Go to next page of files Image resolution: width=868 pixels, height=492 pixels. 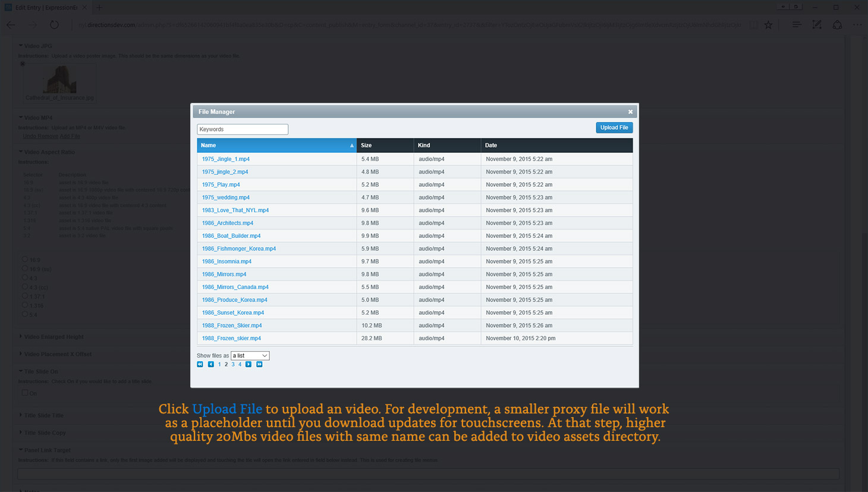point(249,365)
